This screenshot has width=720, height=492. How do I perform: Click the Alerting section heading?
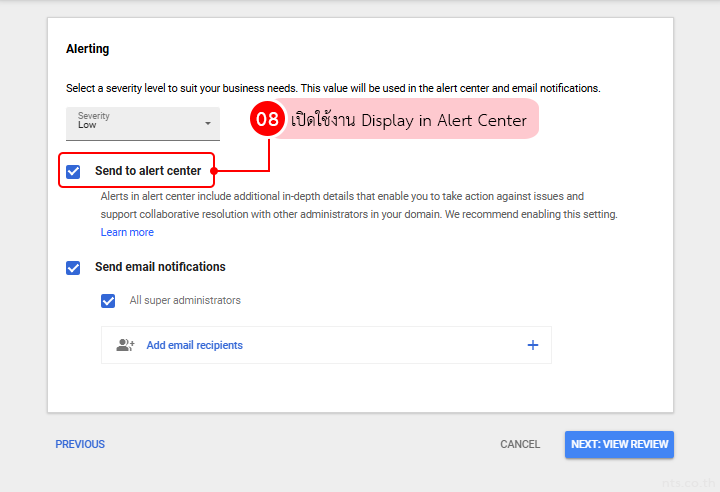[x=88, y=48]
